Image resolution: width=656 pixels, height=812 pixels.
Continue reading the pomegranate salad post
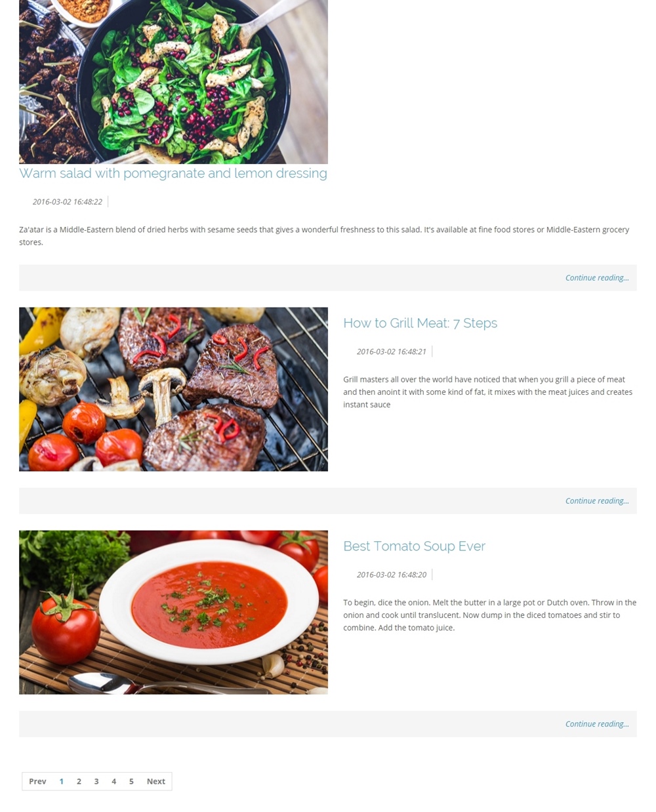tap(597, 277)
